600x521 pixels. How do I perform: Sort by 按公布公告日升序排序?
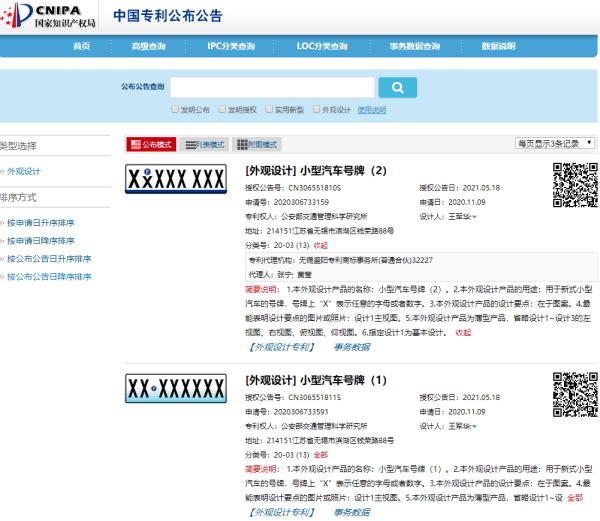(x=49, y=259)
